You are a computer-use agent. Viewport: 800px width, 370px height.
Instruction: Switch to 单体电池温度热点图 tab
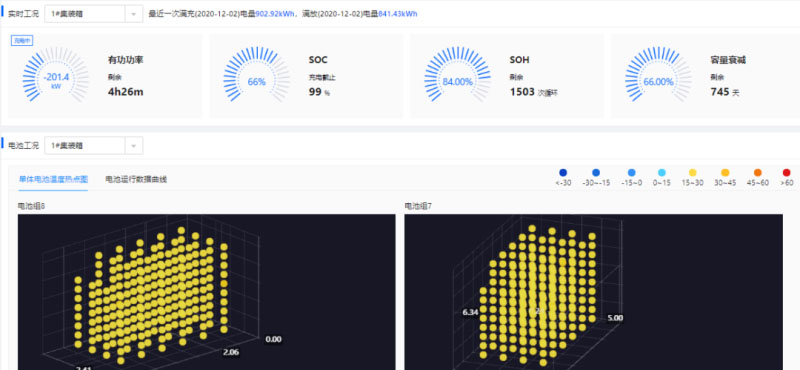(54, 179)
